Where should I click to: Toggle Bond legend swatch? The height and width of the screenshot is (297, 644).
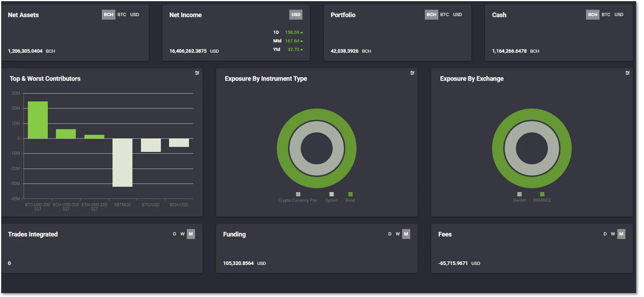350,194
